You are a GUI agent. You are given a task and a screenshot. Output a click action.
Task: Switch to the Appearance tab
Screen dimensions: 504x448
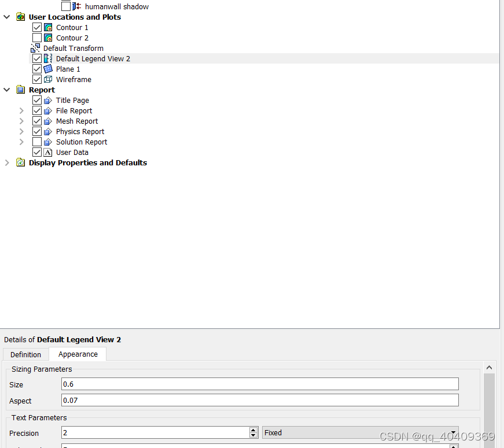click(78, 354)
